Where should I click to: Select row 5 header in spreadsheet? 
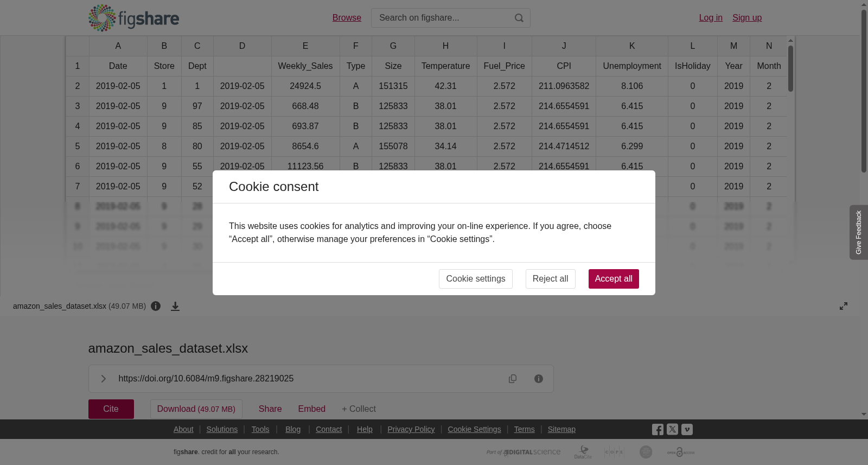click(78, 146)
